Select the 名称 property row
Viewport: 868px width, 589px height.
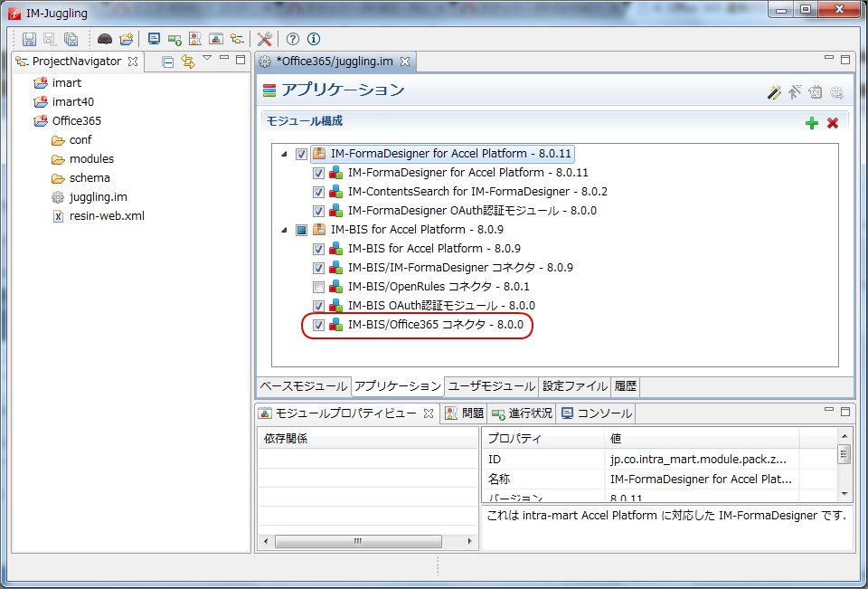pos(660,480)
